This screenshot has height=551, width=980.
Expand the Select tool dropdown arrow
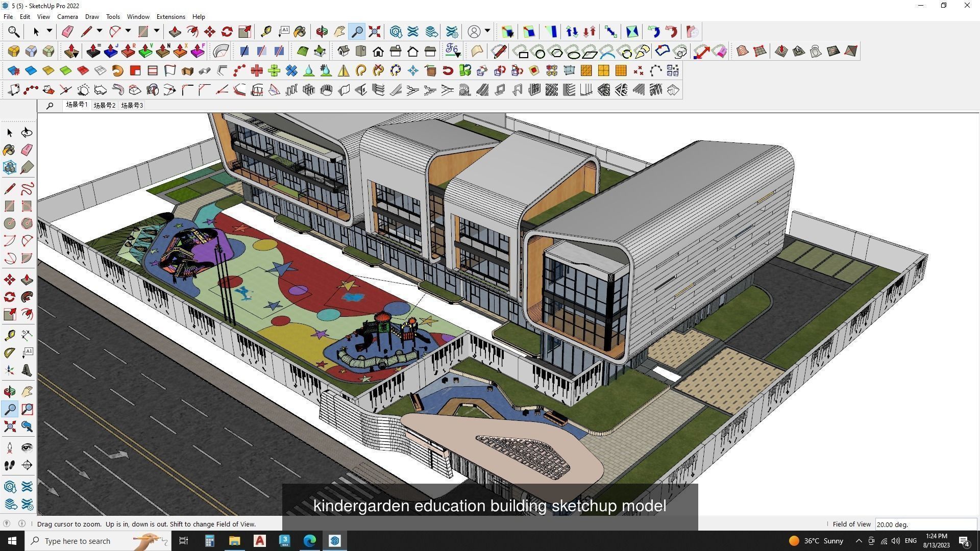click(50, 31)
